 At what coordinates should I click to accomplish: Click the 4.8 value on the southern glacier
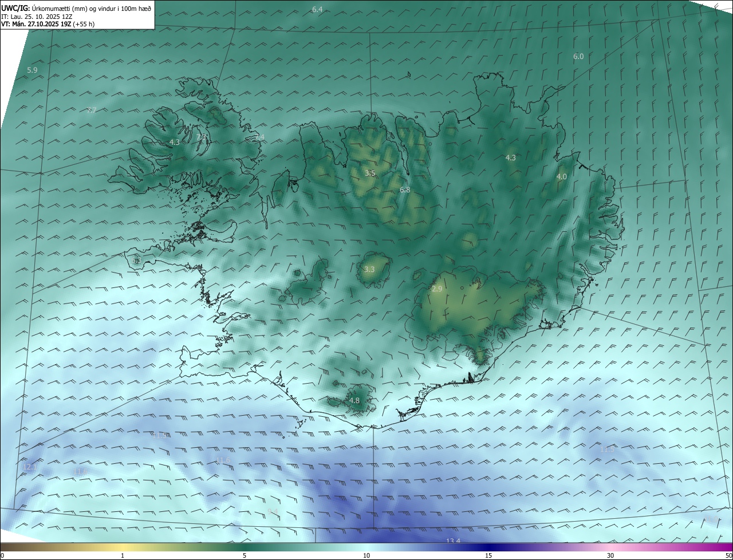[x=354, y=401]
